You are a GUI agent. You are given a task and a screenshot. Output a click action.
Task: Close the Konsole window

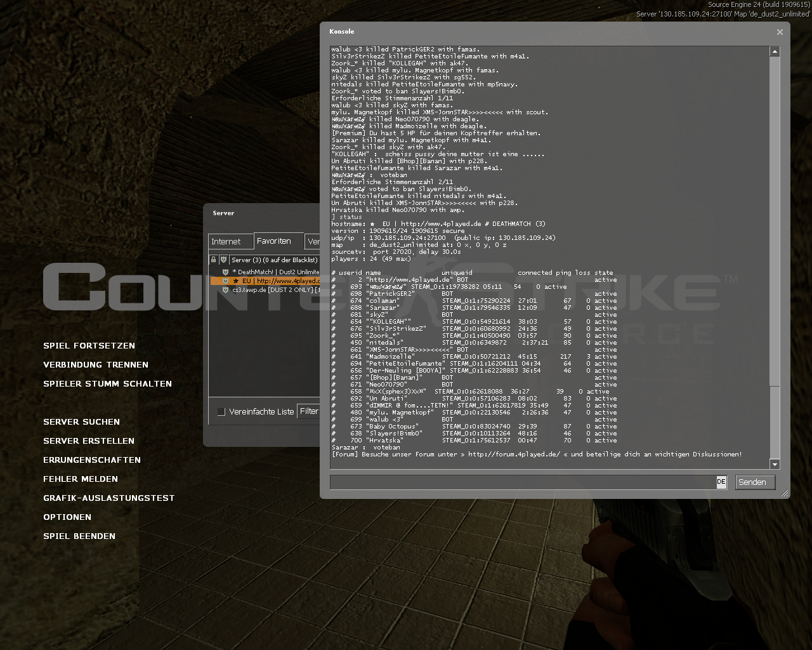(x=780, y=32)
